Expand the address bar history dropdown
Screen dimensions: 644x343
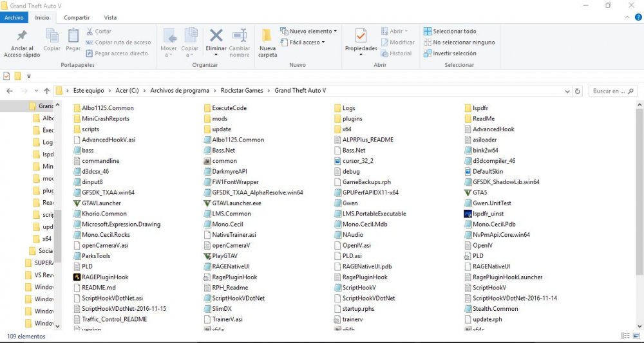point(567,91)
